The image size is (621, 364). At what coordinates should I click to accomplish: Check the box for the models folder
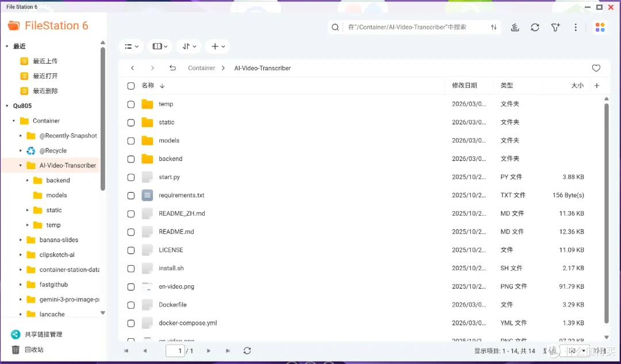[131, 141]
